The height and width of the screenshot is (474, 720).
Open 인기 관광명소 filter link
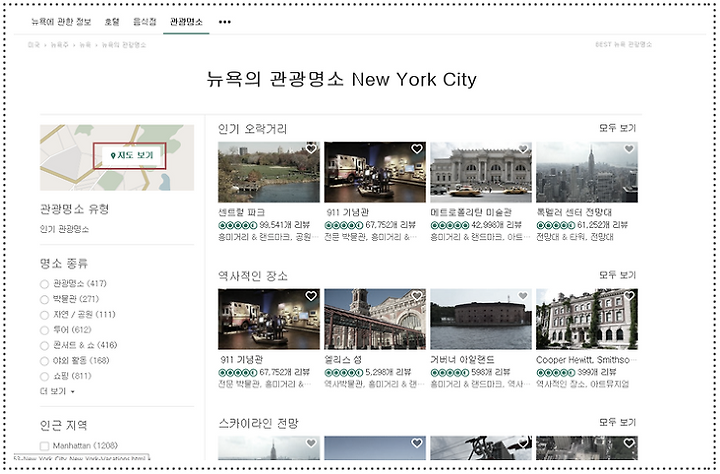(64, 229)
